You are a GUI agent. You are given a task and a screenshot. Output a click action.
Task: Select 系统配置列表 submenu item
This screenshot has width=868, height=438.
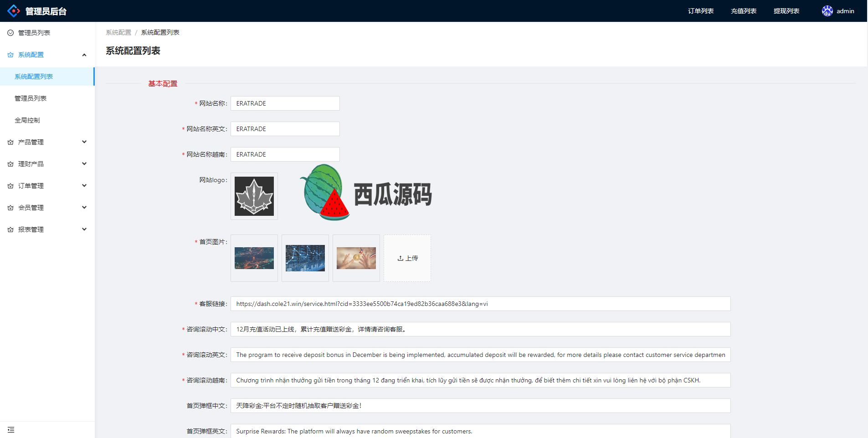(x=47, y=76)
